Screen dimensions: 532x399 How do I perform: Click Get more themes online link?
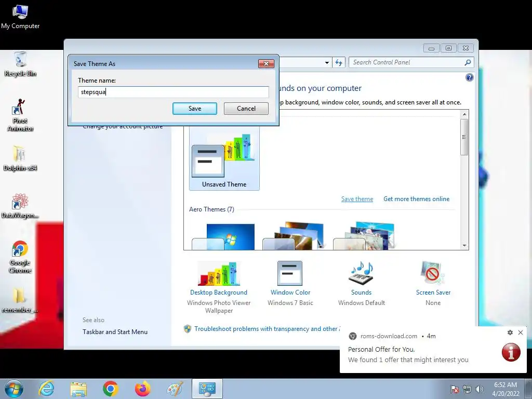(416, 199)
